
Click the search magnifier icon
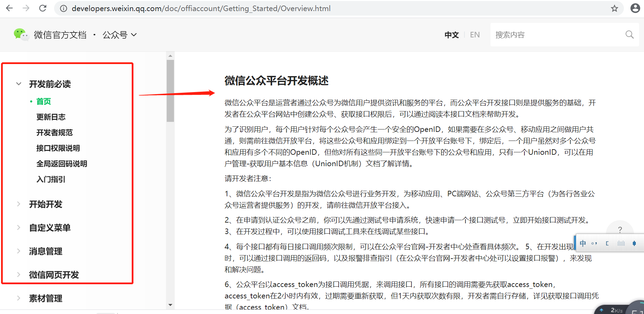click(x=629, y=35)
